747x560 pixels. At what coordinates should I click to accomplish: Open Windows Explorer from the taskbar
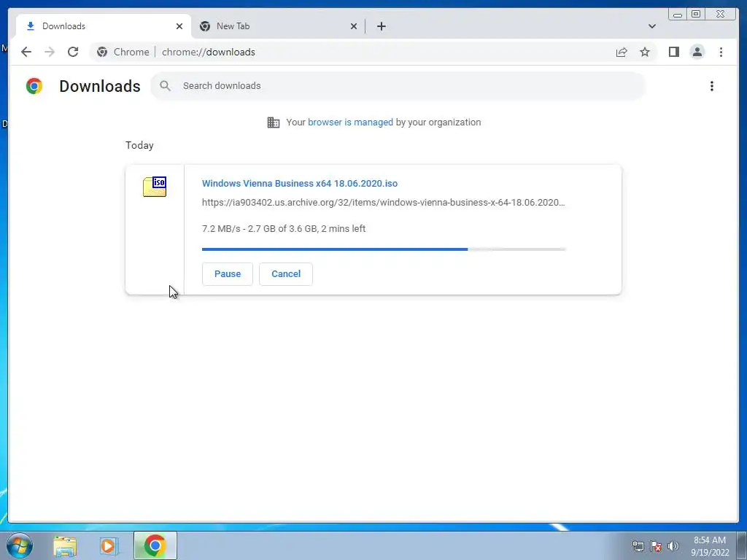[x=65, y=545]
